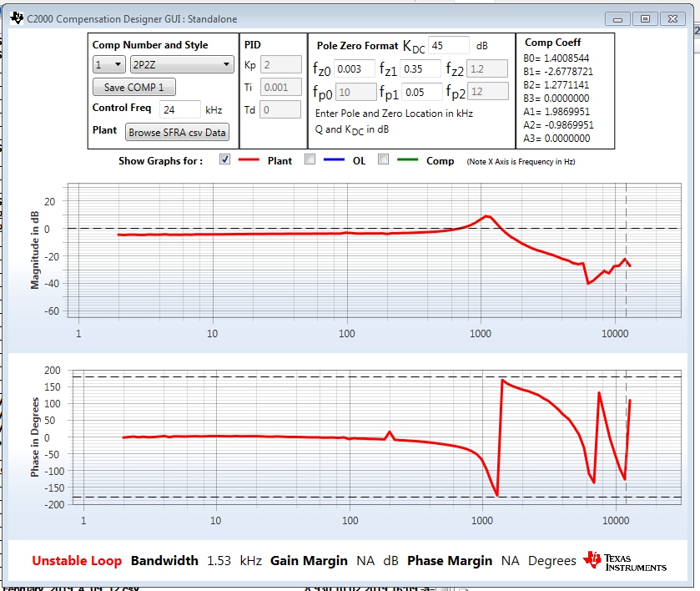Screen dimensions: 700x591
Task: Click the KDC gain input field
Action: point(448,45)
